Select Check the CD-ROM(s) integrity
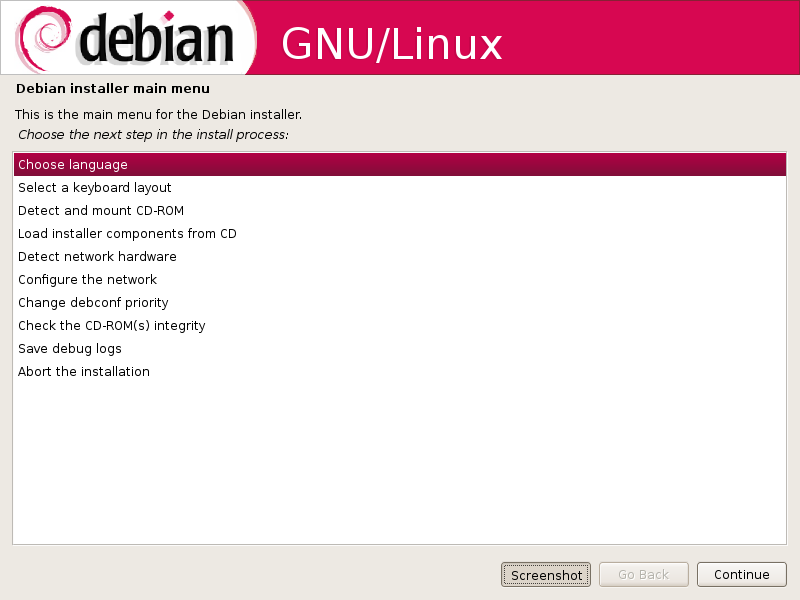800x600 pixels. coord(400,326)
